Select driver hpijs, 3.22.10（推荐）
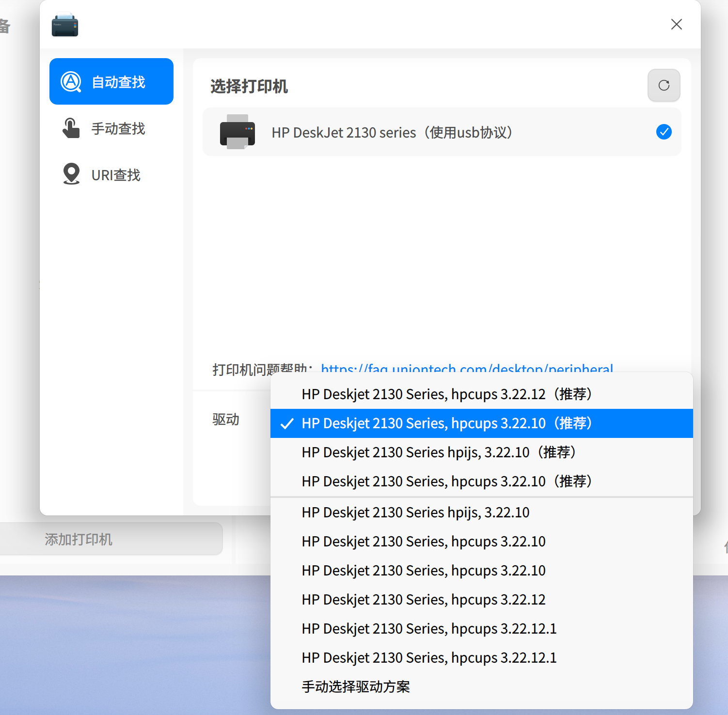The width and height of the screenshot is (728, 715). [482, 452]
